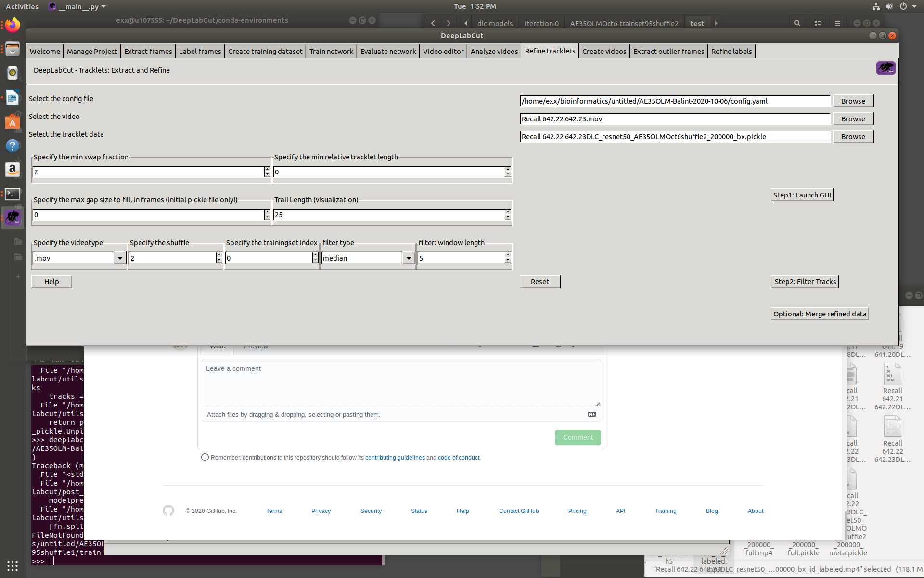
Task: Open Recall 642.21 642.22DL file icon
Action: [x=892, y=387]
